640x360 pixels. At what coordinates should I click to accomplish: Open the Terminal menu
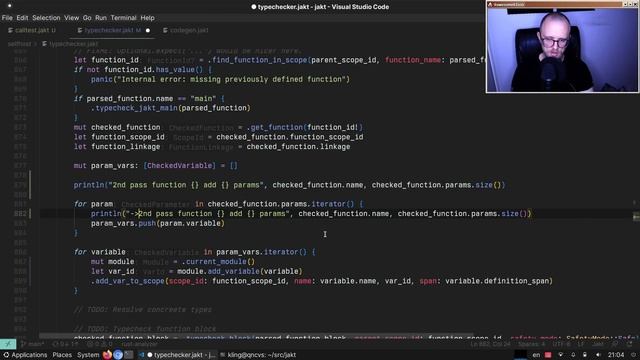pyautogui.click(x=123, y=18)
